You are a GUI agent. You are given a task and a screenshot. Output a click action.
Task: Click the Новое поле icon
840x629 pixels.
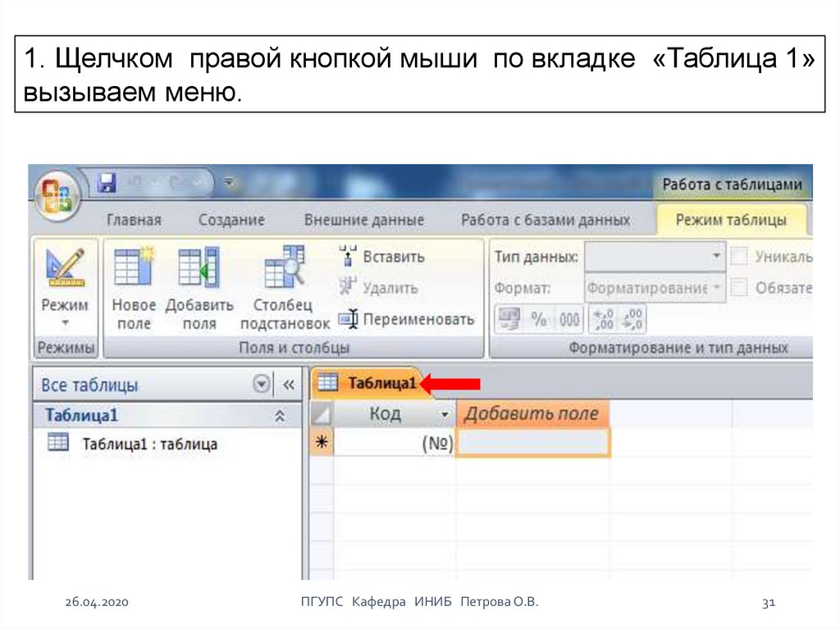(134, 288)
